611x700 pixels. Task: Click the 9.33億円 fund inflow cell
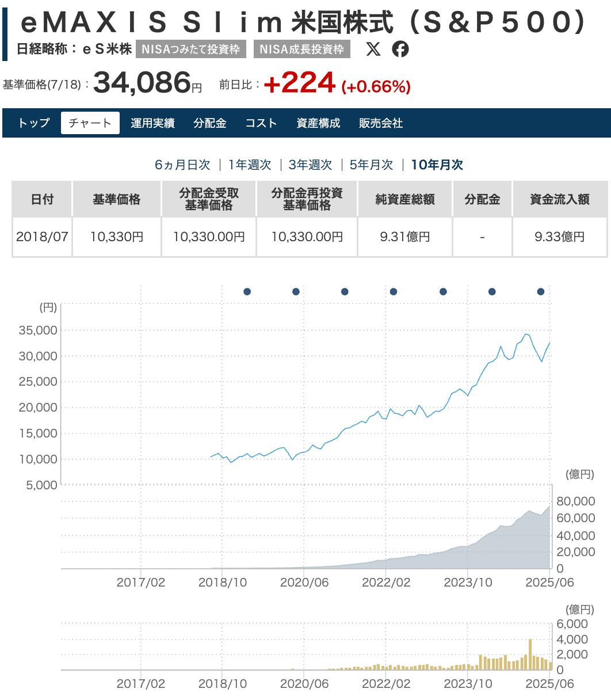coord(560,237)
